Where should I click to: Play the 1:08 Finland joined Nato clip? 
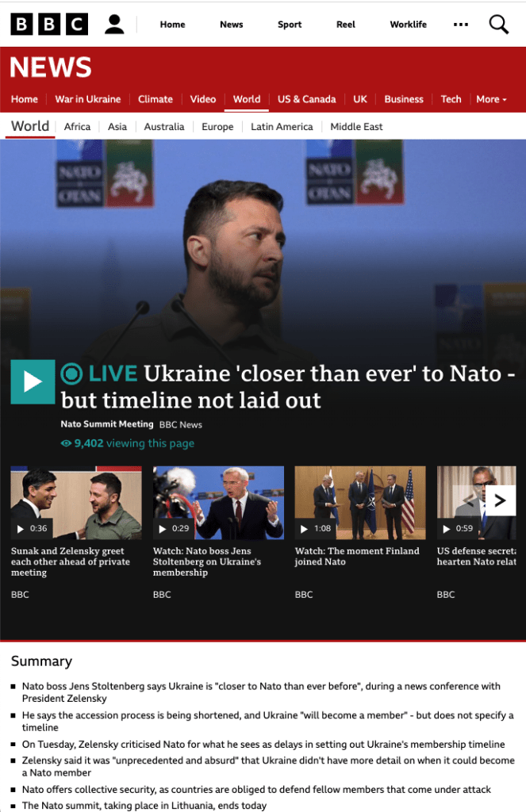(x=360, y=503)
